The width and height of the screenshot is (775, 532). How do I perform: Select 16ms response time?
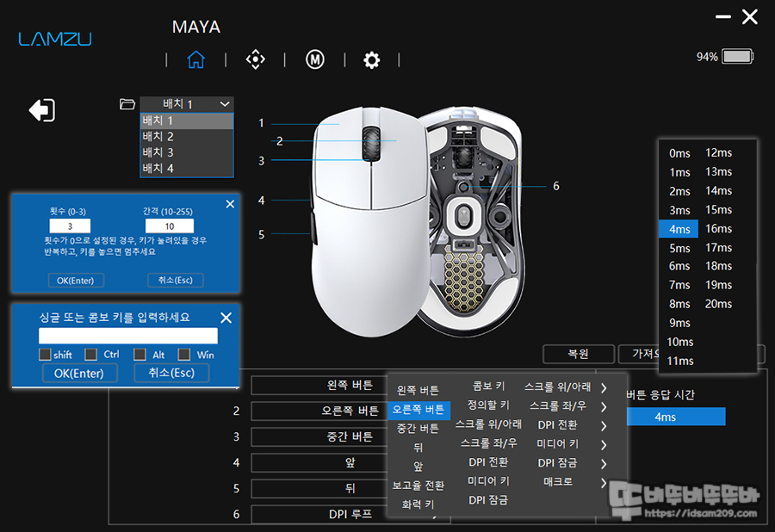point(719,229)
